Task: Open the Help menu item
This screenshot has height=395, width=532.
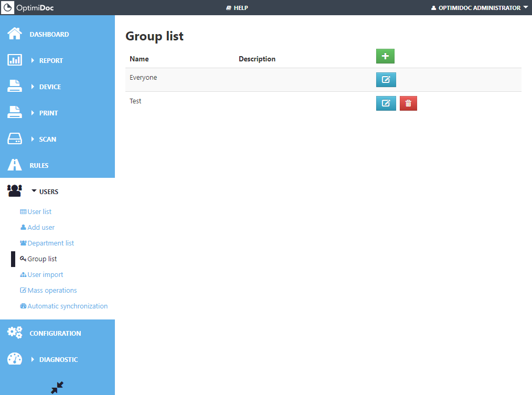Action: pos(237,8)
